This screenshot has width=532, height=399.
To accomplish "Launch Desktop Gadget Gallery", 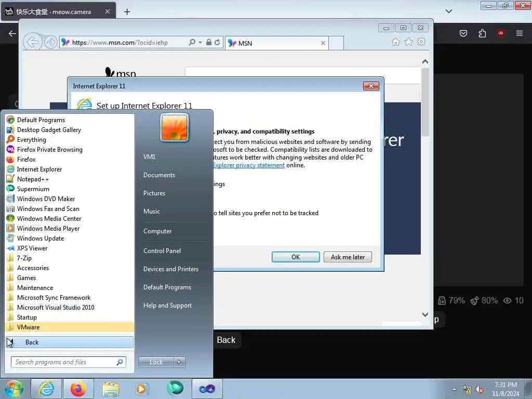I will pyautogui.click(x=49, y=129).
